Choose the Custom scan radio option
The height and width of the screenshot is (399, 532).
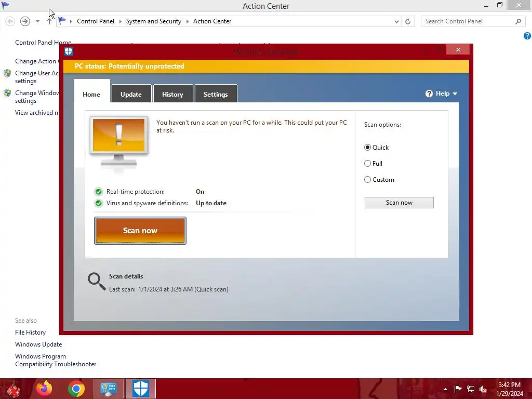click(367, 179)
